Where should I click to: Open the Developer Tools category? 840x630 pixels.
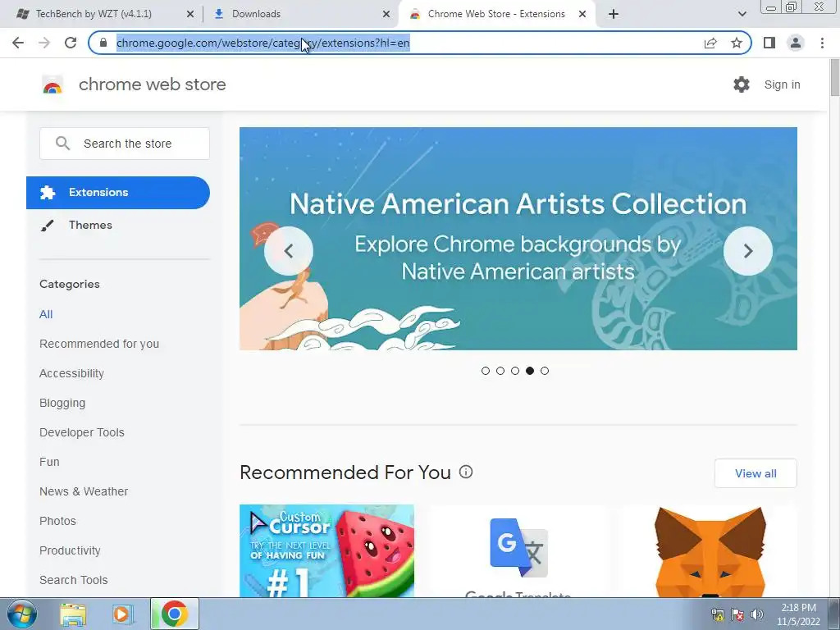pyautogui.click(x=82, y=432)
